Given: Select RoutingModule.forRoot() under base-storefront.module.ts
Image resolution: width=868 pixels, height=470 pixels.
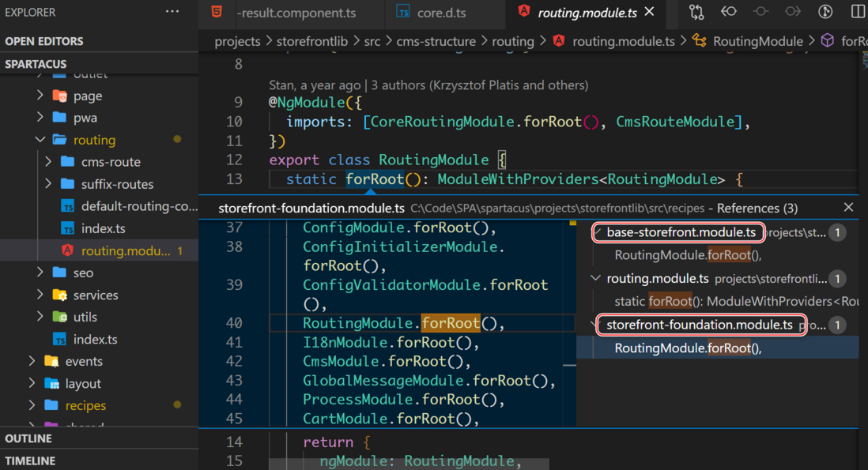Looking at the screenshot, I should click(688, 255).
